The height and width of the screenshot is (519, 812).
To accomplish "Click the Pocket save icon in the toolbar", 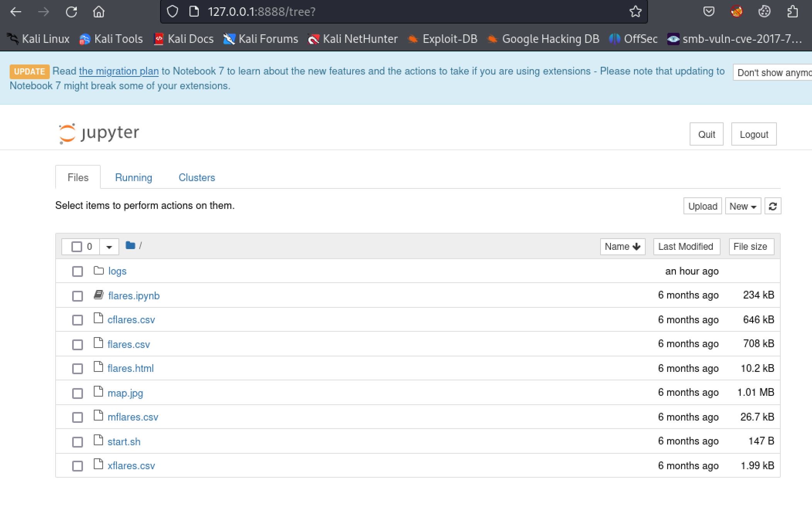I will tap(709, 12).
